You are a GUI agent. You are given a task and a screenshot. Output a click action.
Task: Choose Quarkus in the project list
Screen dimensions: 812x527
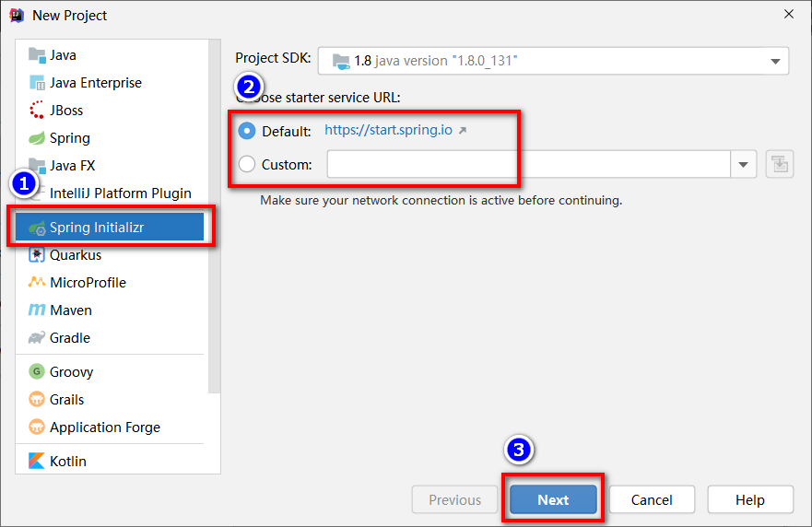(x=110, y=254)
